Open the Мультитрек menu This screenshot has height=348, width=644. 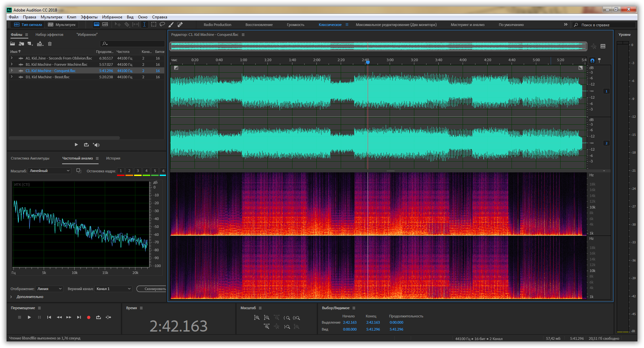click(x=52, y=17)
